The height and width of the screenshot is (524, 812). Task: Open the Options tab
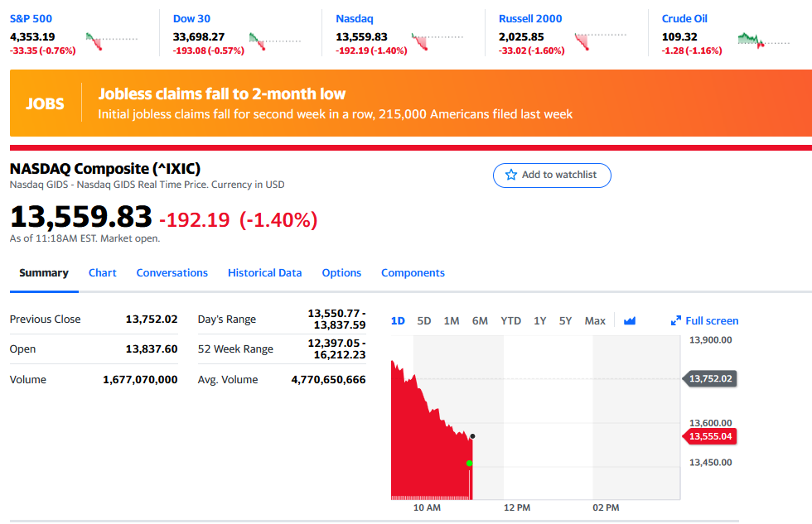coord(341,273)
